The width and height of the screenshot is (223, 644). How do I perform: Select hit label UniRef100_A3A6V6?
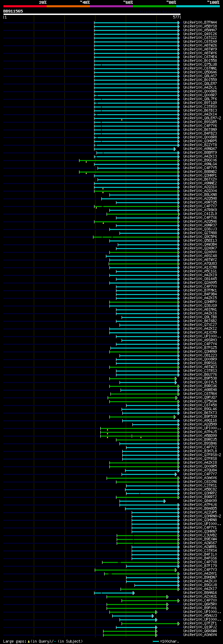point(200,478)
